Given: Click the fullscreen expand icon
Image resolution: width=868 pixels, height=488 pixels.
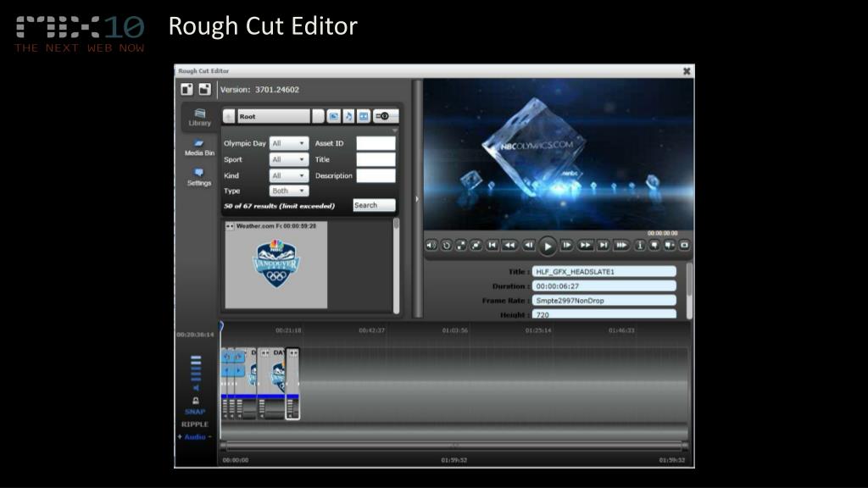Looking at the screenshot, I should (460, 245).
